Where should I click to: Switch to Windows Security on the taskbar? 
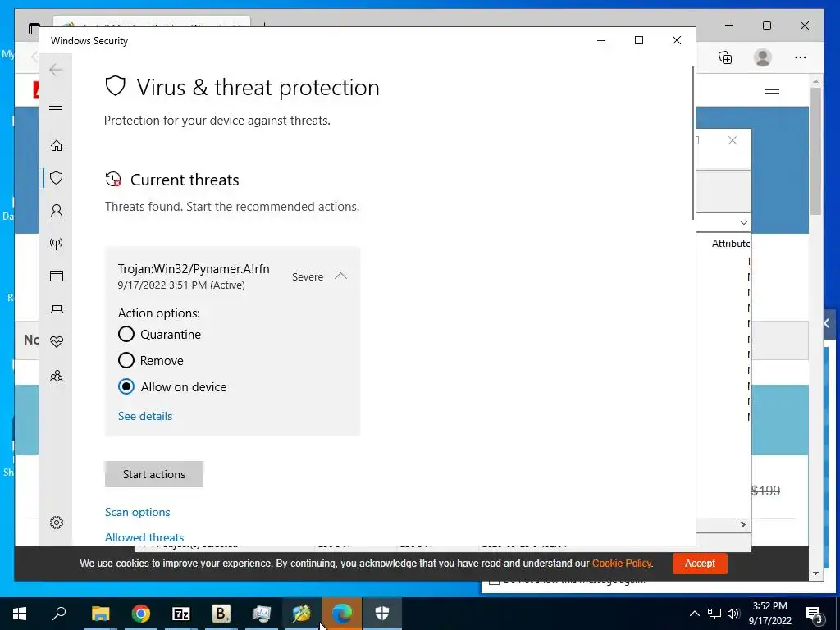382,614
